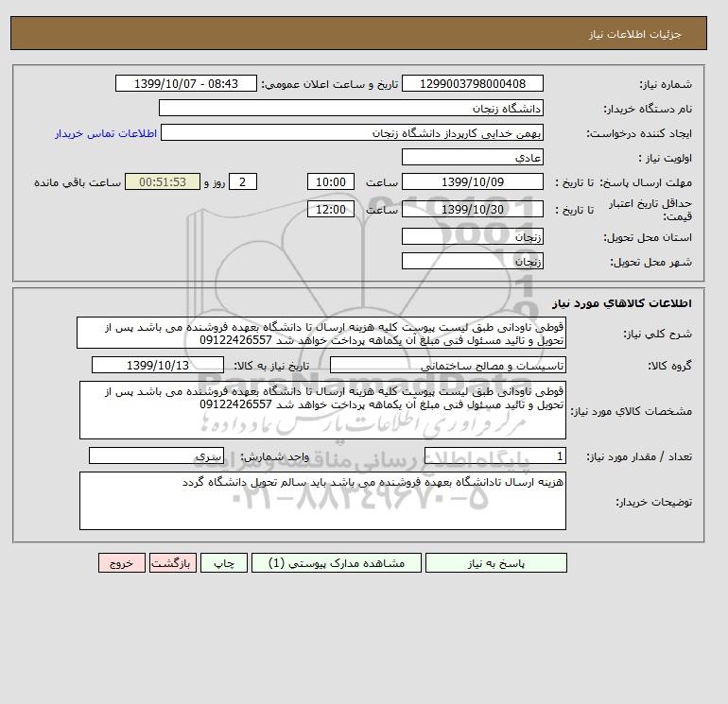Click the خروج exit button
The height and width of the screenshot is (704, 728).
(x=122, y=563)
